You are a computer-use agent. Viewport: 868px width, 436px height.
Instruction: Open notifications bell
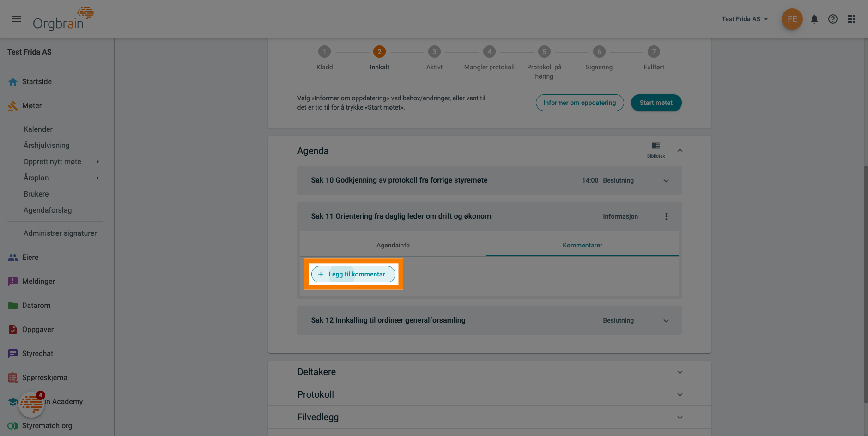point(814,19)
